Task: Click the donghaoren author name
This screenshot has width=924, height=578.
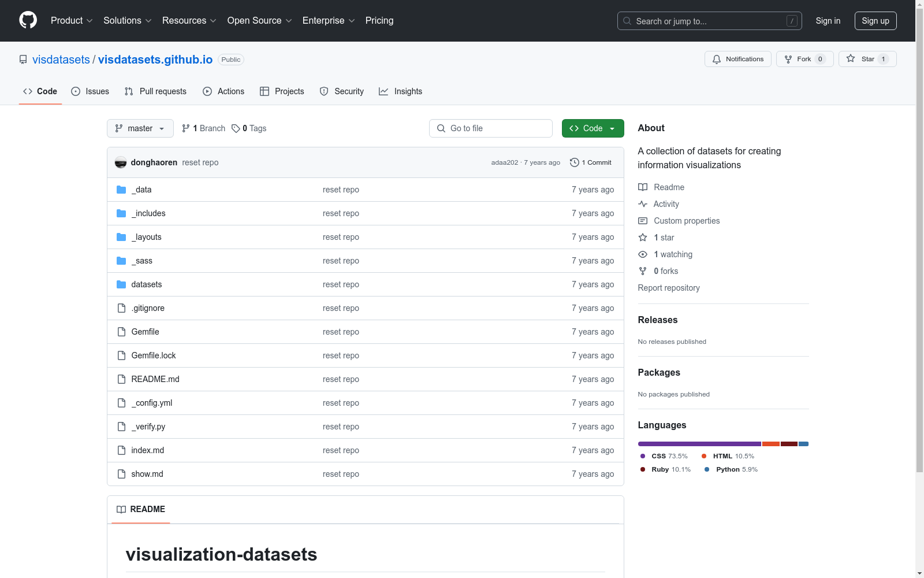Action: pos(154,162)
